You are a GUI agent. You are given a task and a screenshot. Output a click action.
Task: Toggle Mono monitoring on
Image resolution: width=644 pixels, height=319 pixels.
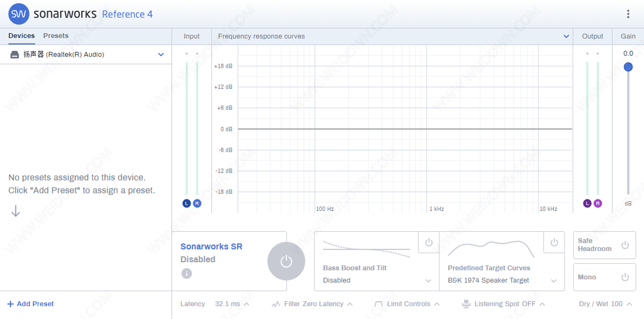coord(625,277)
